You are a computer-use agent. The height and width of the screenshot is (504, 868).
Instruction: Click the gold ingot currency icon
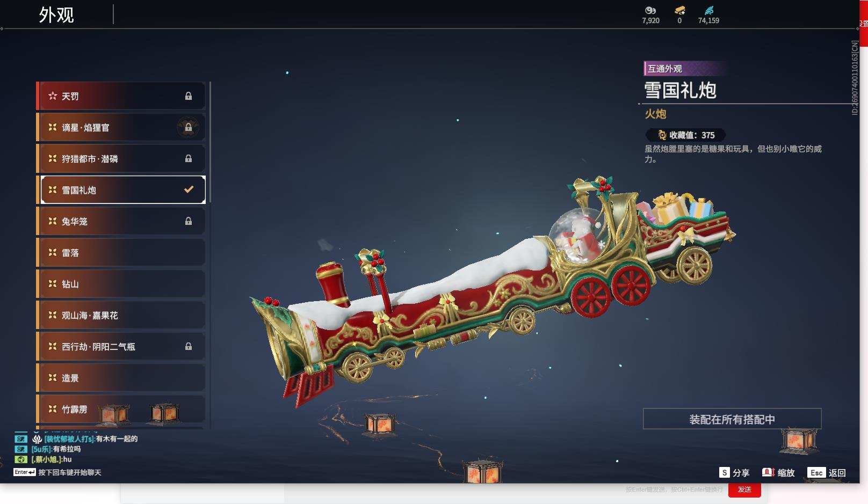point(679,10)
